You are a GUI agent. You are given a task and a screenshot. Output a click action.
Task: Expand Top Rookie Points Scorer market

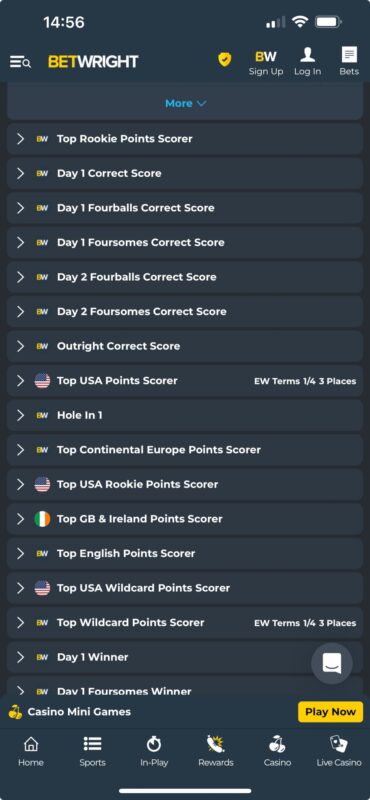point(185,139)
